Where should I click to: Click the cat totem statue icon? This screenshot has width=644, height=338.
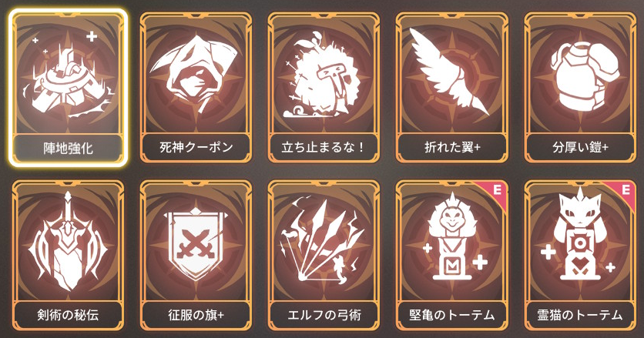pos(579,235)
